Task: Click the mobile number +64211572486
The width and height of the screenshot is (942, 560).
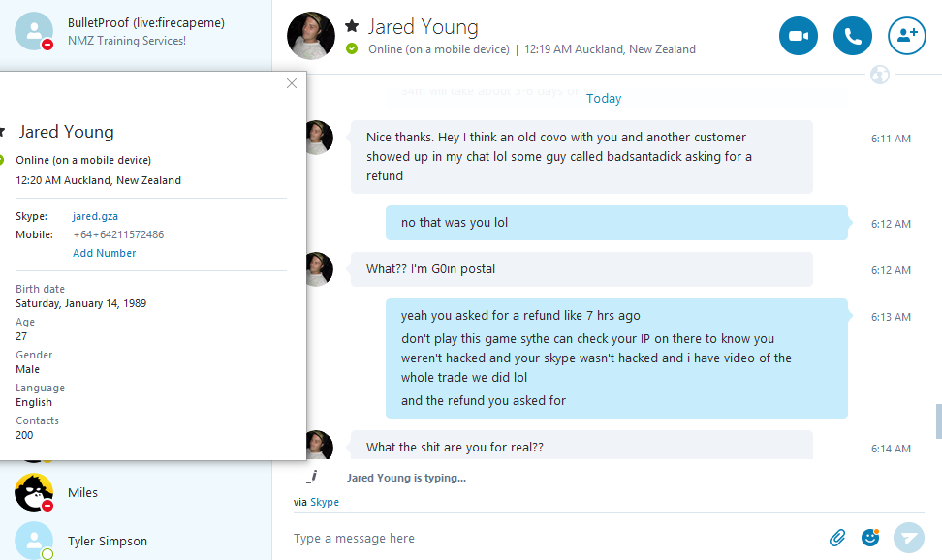Action: pos(118,234)
